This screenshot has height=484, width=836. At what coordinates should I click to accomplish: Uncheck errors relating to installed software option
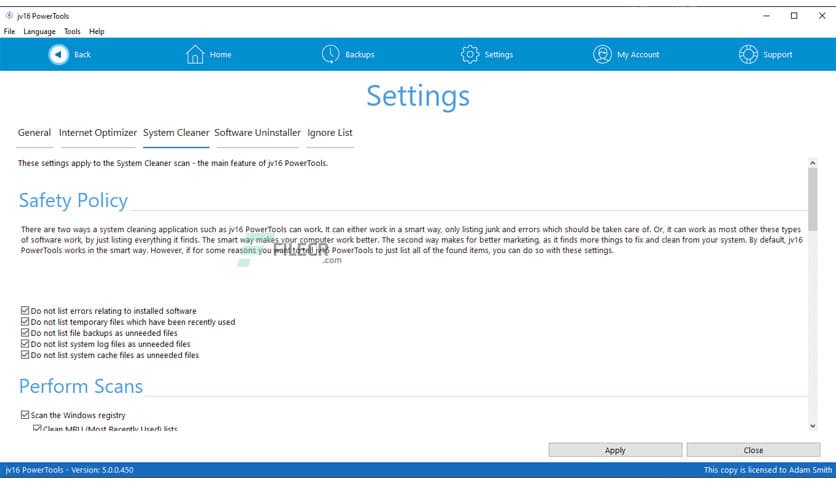tap(25, 310)
